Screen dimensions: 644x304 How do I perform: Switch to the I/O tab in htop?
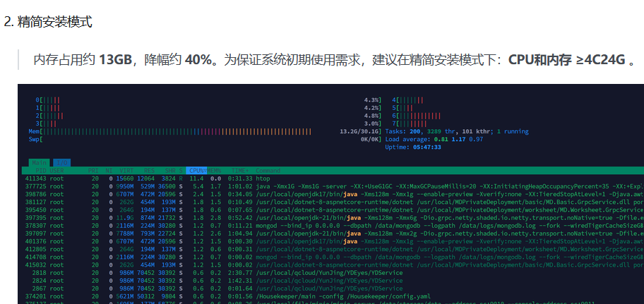coord(61,163)
